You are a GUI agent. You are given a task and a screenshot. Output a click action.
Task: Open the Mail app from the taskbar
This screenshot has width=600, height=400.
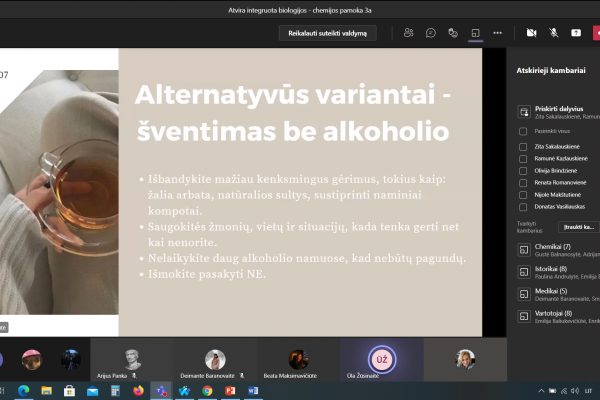pos(93,391)
